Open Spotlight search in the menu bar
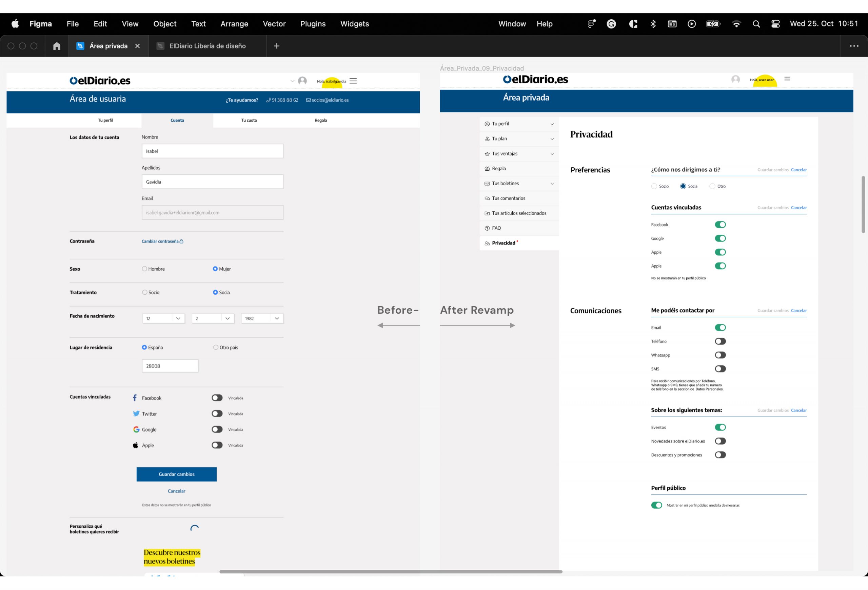This screenshot has height=590, width=868. tap(756, 24)
